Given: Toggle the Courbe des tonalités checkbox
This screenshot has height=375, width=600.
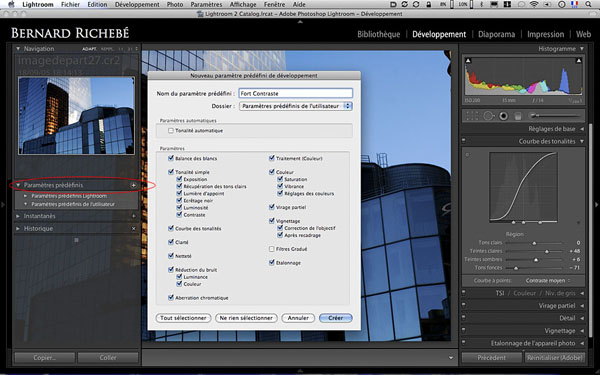Looking at the screenshot, I should pos(171,228).
